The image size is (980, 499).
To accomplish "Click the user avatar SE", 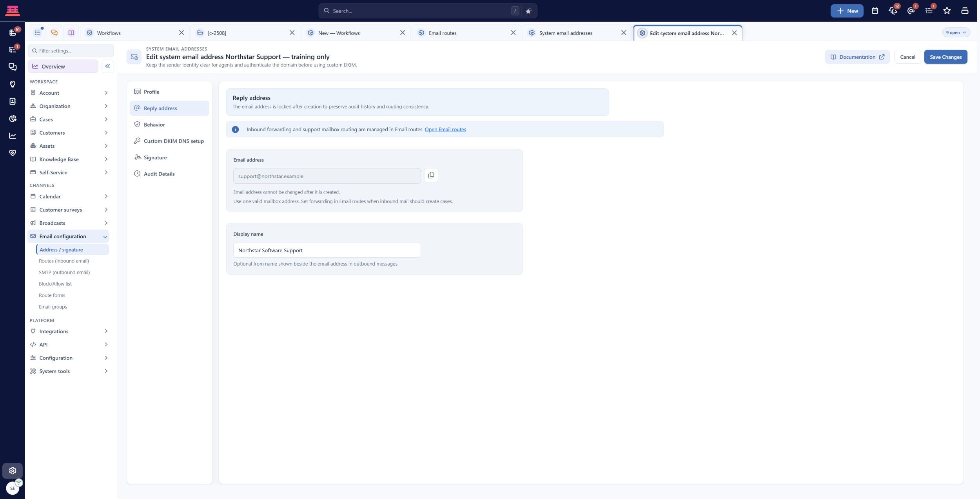I will pos(13,488).
